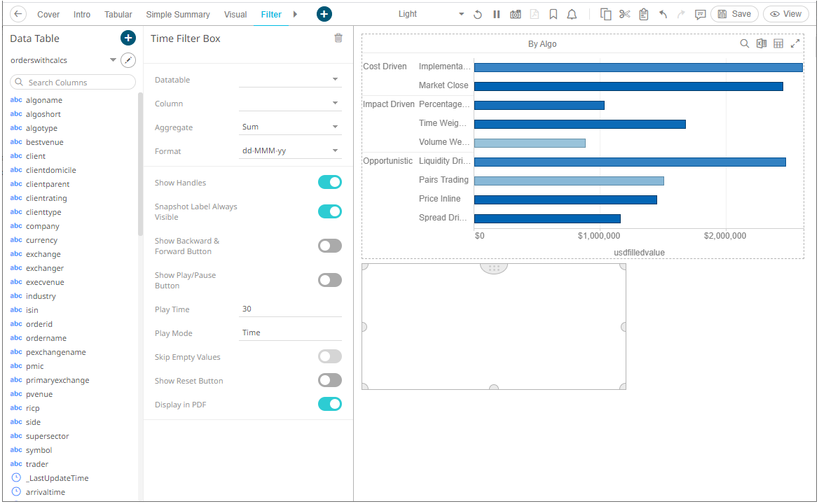Open the Datatable dropdown

pos(290,80)
